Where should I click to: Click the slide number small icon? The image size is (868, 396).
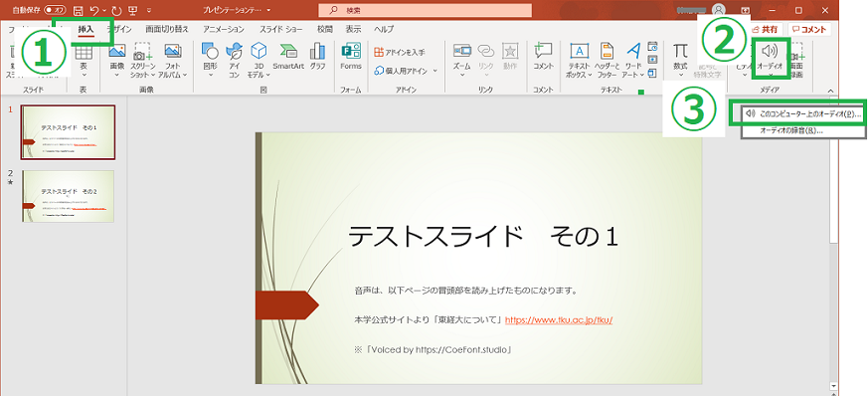point(652,60)
